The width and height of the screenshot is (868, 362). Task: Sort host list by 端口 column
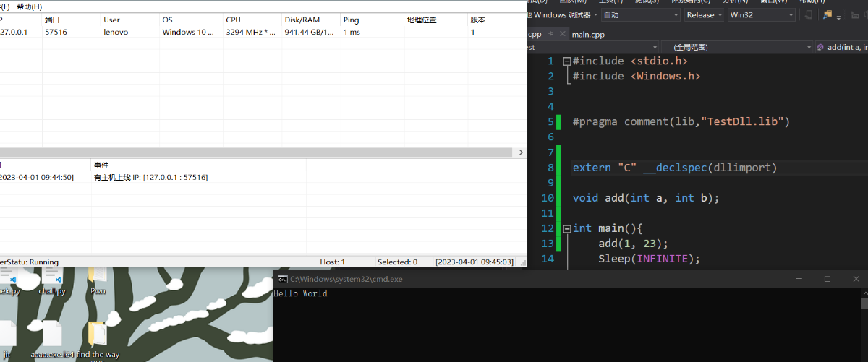coord(70,20)
